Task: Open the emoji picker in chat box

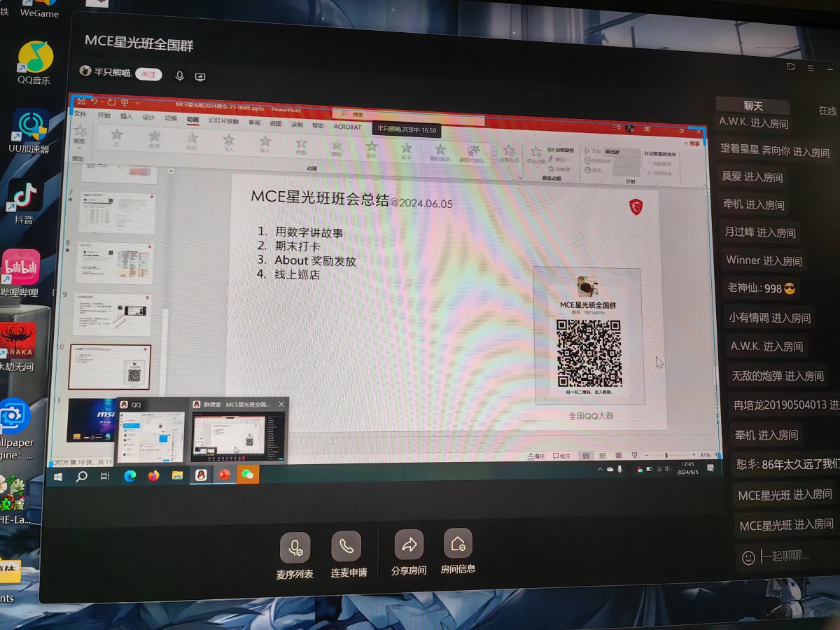Action: 748,557
